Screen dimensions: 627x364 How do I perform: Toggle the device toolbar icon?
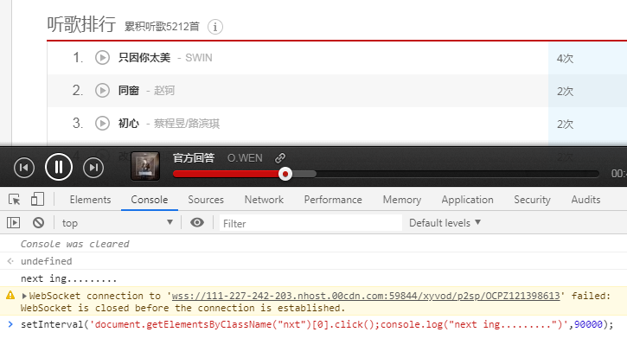pyautogui.click(x=37, y=199)
